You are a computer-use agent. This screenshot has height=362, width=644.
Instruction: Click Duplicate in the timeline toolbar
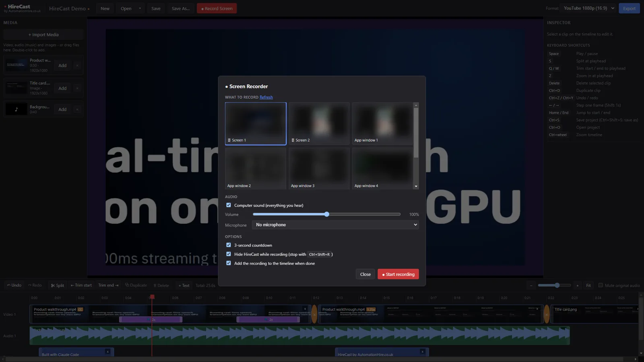pyautogui.click(x=136, y=285)
